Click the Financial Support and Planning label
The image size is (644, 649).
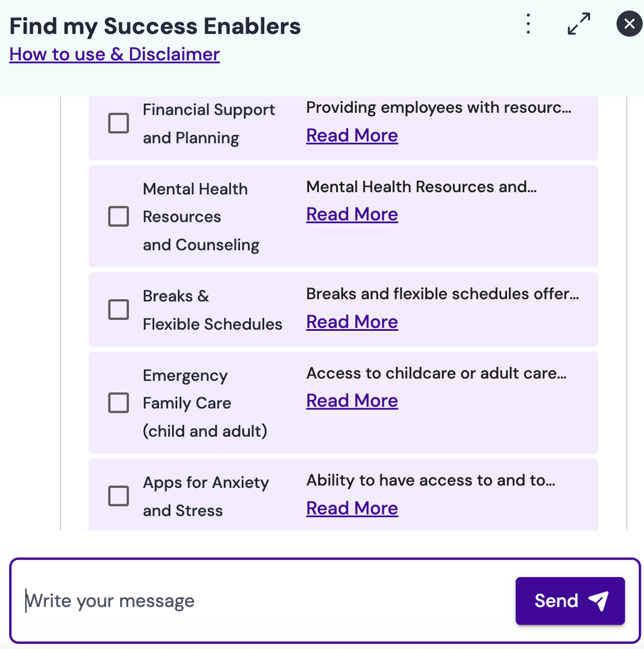click(208, 123)
